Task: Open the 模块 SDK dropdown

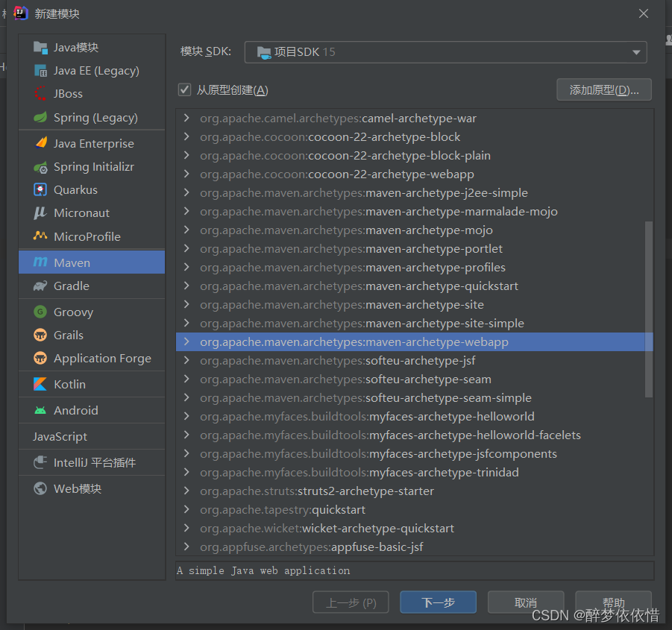Action: pos(445,52)
